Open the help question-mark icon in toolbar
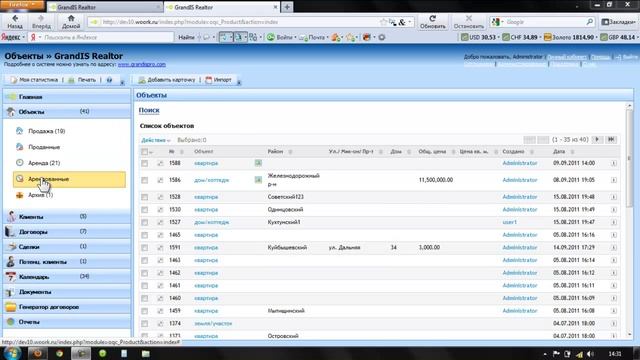This screenshot has height=360, width=640. click(x=109, y=80)
